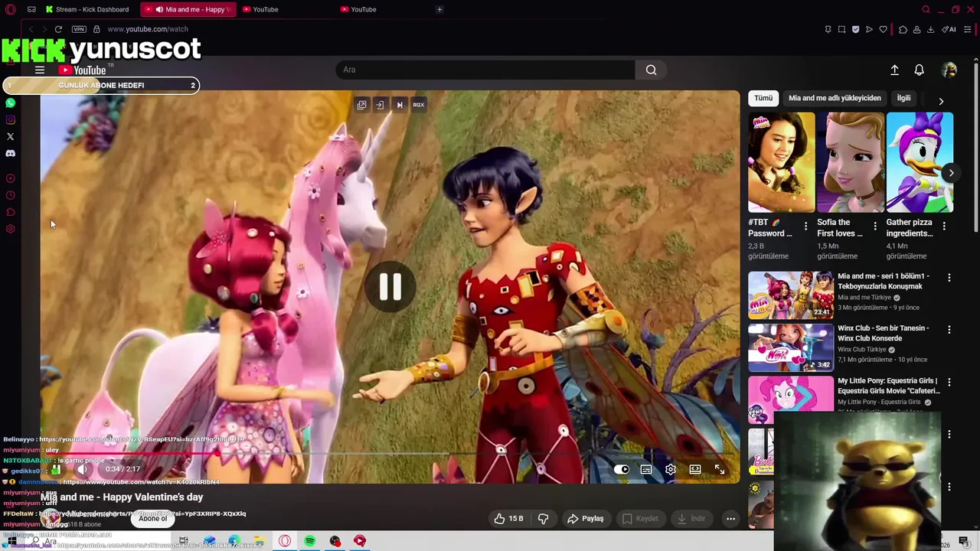Click the Abone ol subscribe button
The image size is (980, 551).
click(152, 518)
